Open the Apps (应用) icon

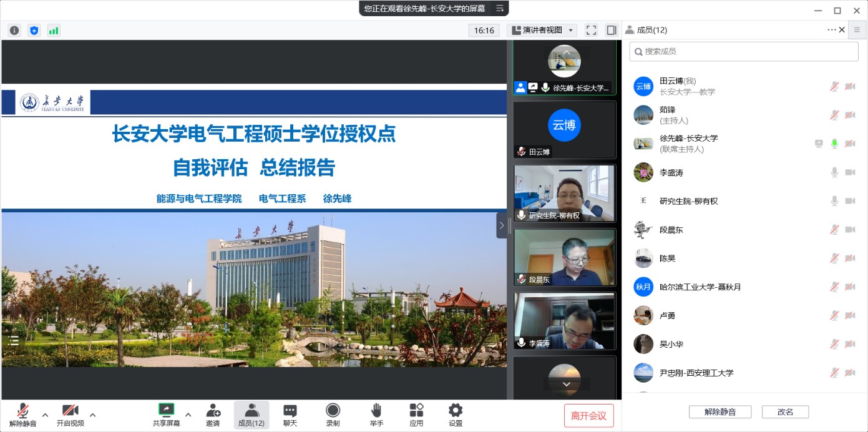[416, 415]
